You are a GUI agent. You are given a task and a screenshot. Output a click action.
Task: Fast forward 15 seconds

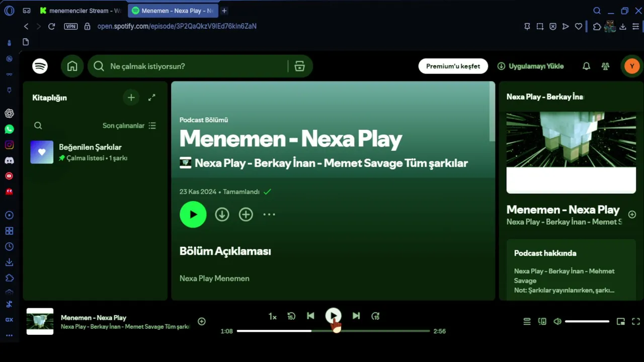[x=375, y=316]
